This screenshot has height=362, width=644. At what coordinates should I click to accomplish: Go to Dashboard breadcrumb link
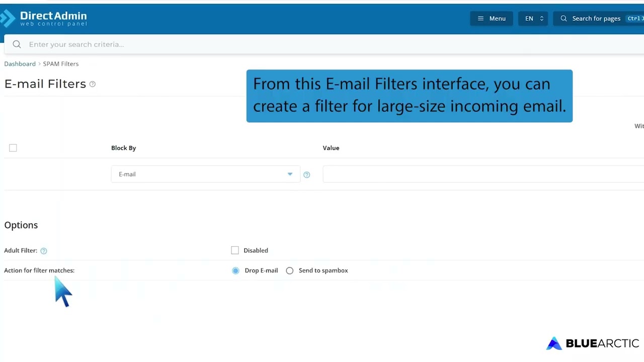tap(20, 64)
